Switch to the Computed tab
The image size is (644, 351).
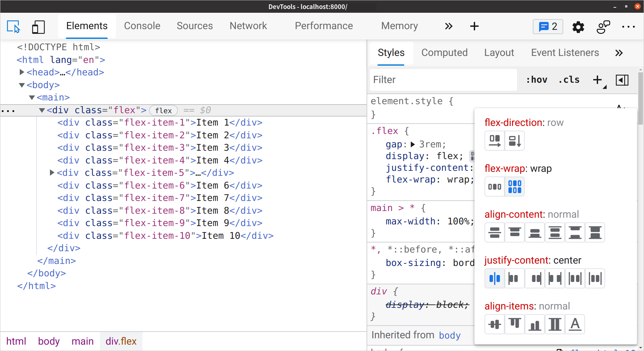[445, 53]
